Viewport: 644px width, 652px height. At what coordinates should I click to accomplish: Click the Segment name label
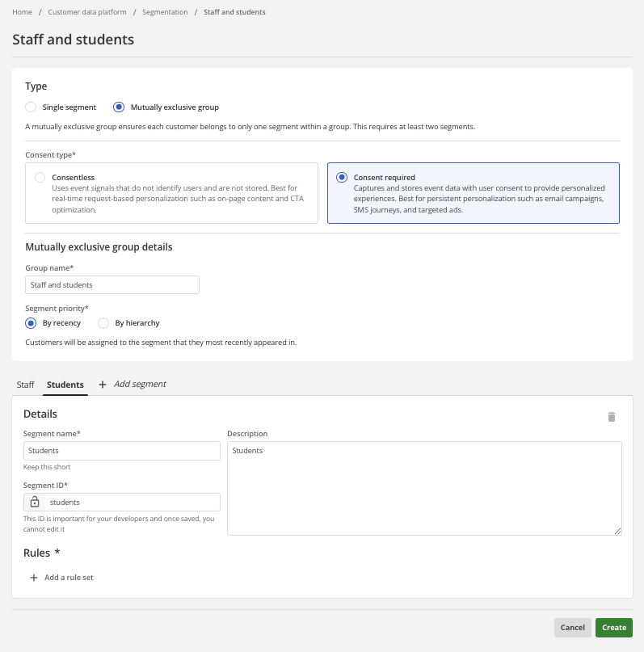pos(52,433)
